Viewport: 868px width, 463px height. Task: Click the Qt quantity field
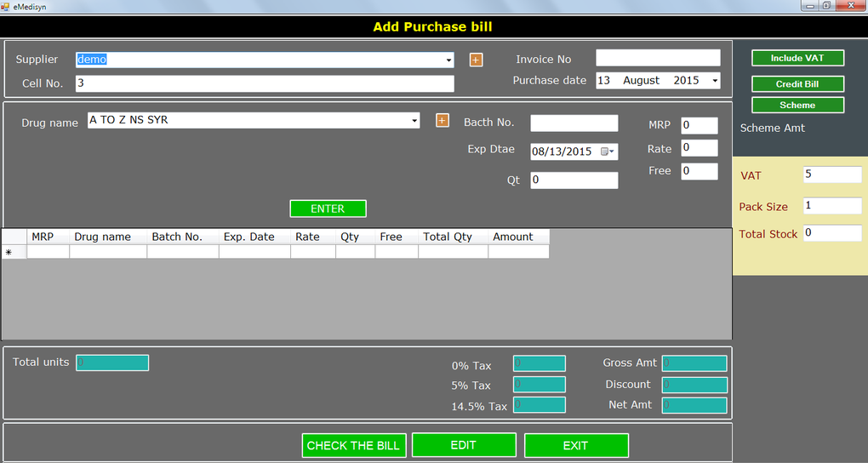click(574, 180)
